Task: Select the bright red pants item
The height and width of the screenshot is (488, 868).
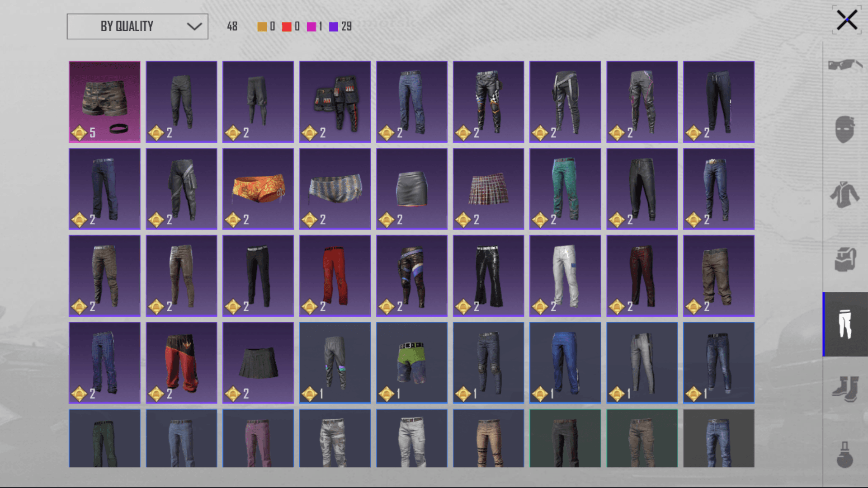Action: tap(335, 276)
